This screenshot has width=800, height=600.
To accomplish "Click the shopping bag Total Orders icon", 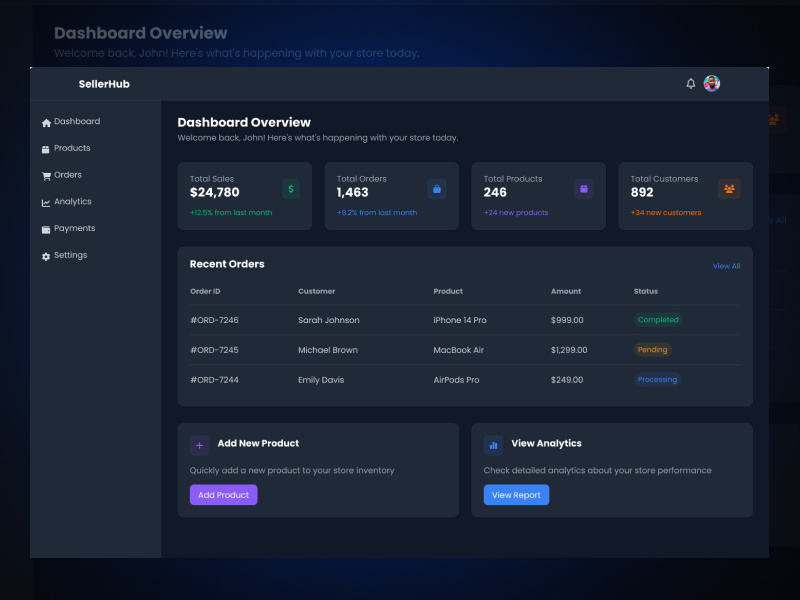I will pos(437,188).
